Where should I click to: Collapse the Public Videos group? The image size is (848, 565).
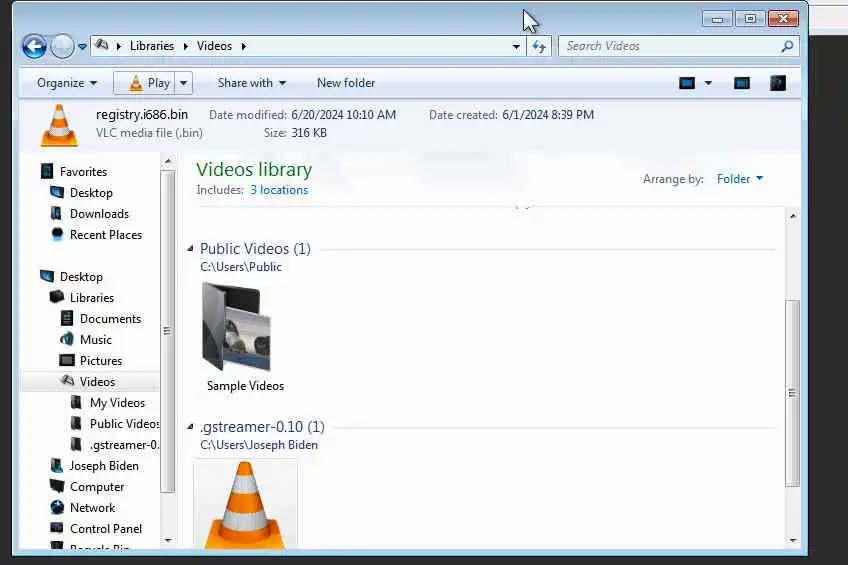click(x=190, y=249)
